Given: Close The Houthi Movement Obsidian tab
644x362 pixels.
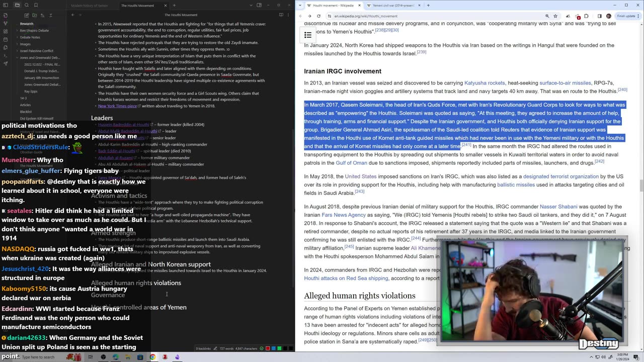Looking at the screenshot, I should [x=166, y=6].
